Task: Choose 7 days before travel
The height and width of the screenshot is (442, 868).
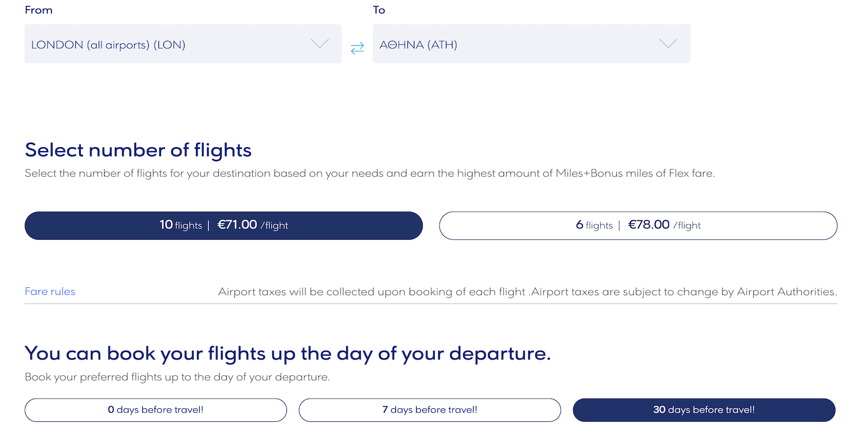Action: [430, 410]
